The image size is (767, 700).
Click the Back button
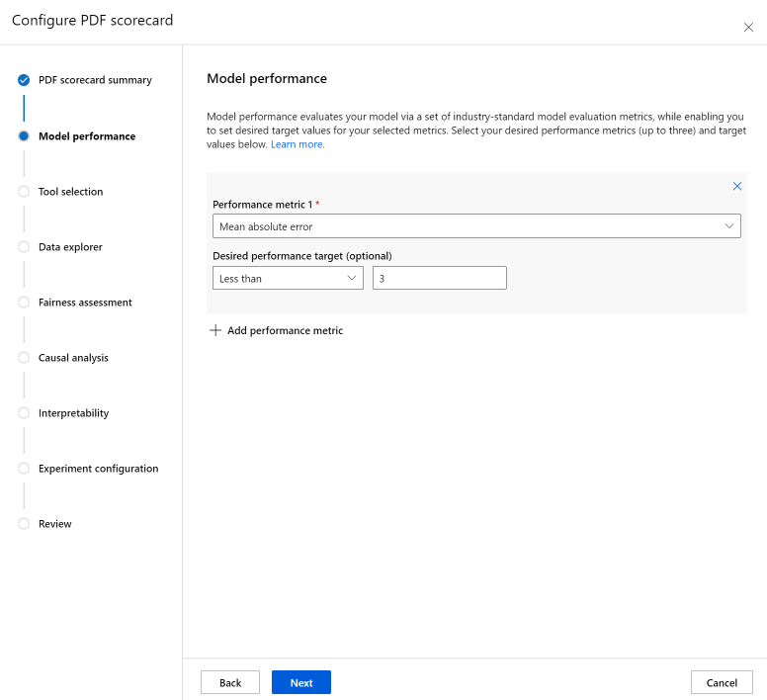(x=230, y=682)
